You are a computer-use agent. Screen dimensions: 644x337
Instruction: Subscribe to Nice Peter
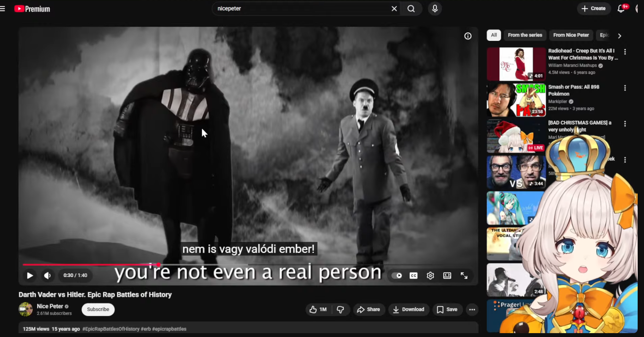click(98, 310)
